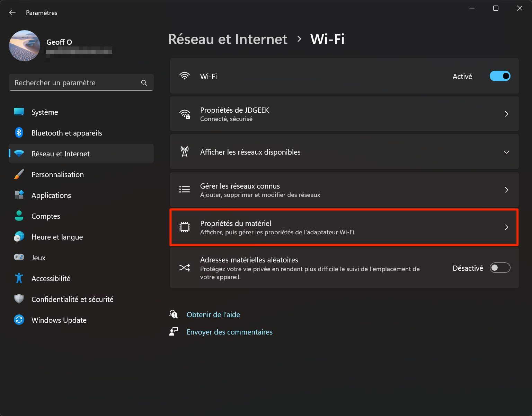This screenshot has height=416, width=532.
Task: Click the Heure et langue globe icon
Action: click(x=19, y=237)
